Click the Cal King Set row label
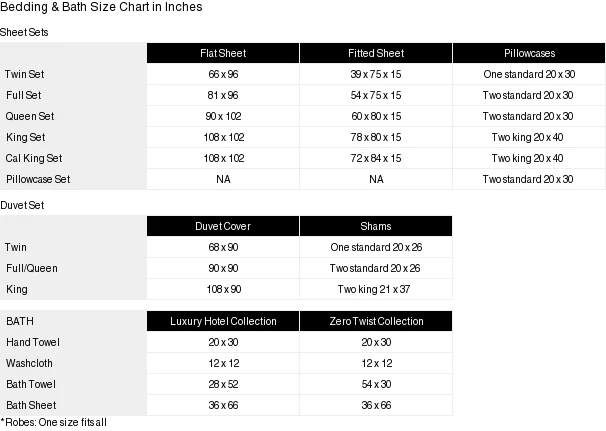This screenshot has height=431, width=606. click(x=34, y=158)
